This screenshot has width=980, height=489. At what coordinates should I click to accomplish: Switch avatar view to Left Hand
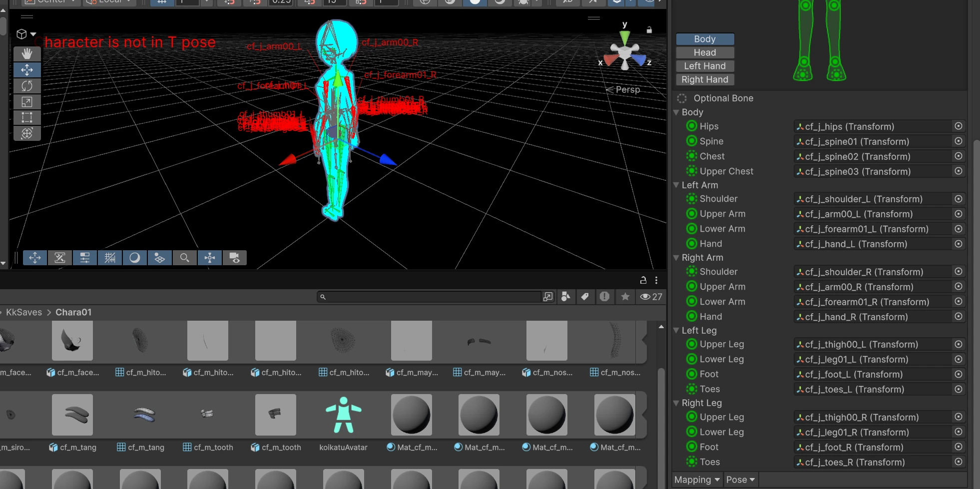[705, 66]
